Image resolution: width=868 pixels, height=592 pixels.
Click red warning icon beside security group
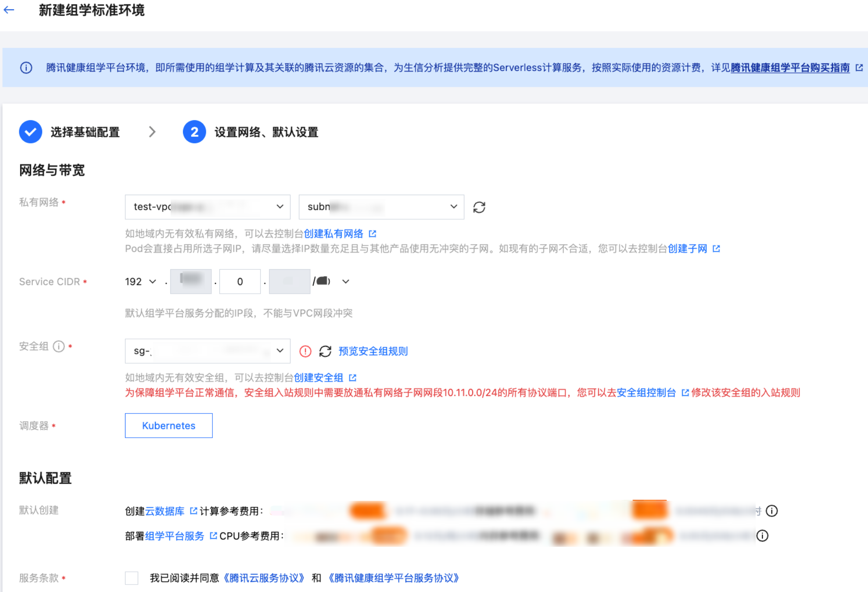[x=305, y=351]
